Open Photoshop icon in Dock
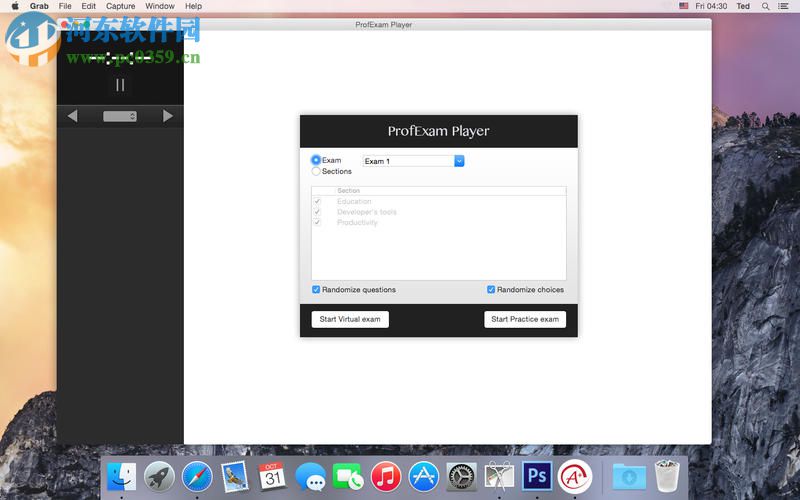This screenshot has width=800, height=500. tap(537, 476)
